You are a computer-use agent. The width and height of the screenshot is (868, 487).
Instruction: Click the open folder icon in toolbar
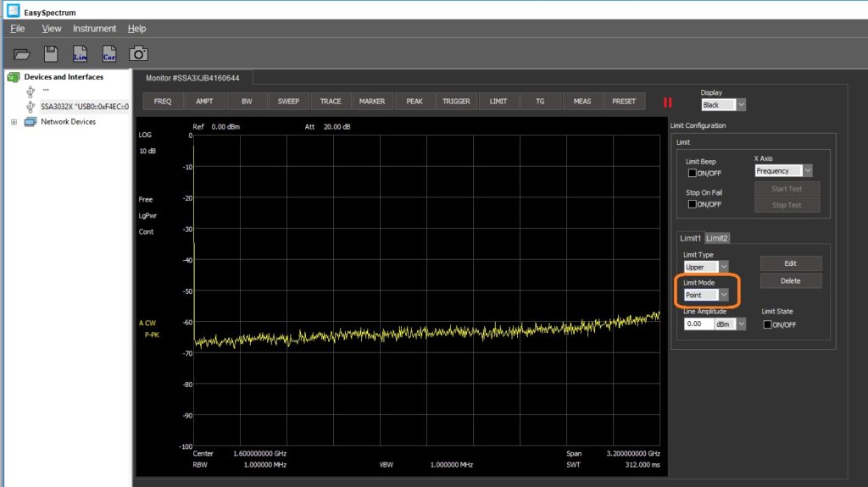coord(22,54)
